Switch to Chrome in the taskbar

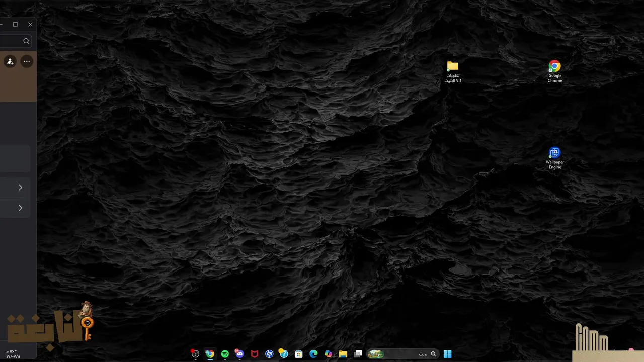pos(210,354)
